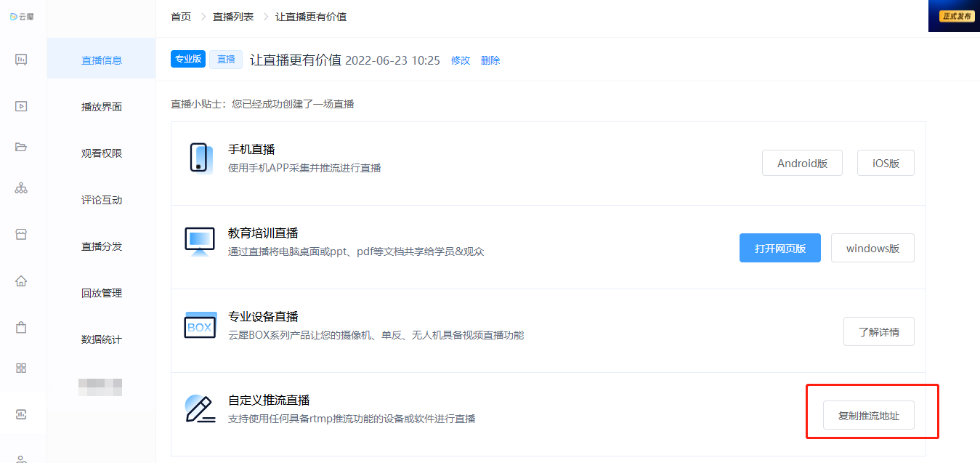
Task: Open the user profile icon at the sidebar bottom
Action: (21, 459)
